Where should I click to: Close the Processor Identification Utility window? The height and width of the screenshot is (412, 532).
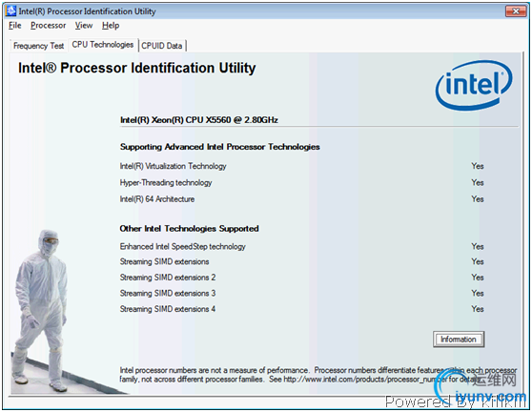point(516,11)
